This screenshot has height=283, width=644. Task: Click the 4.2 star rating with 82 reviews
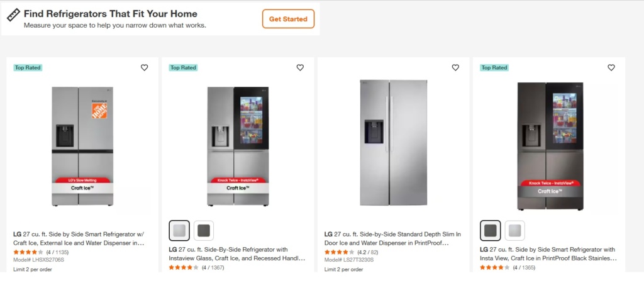[x=340, y=252]
